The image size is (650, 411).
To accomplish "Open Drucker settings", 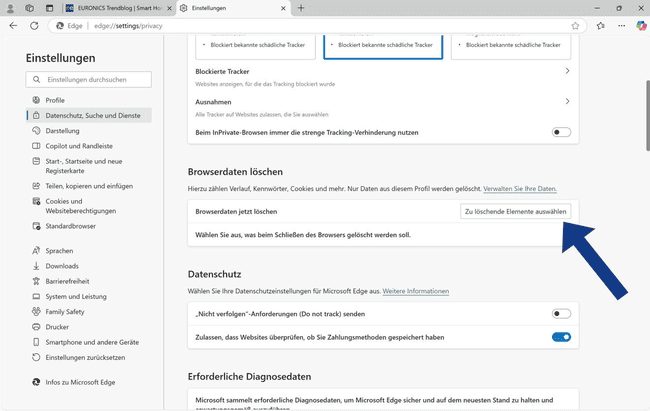I will click(89, 327).
